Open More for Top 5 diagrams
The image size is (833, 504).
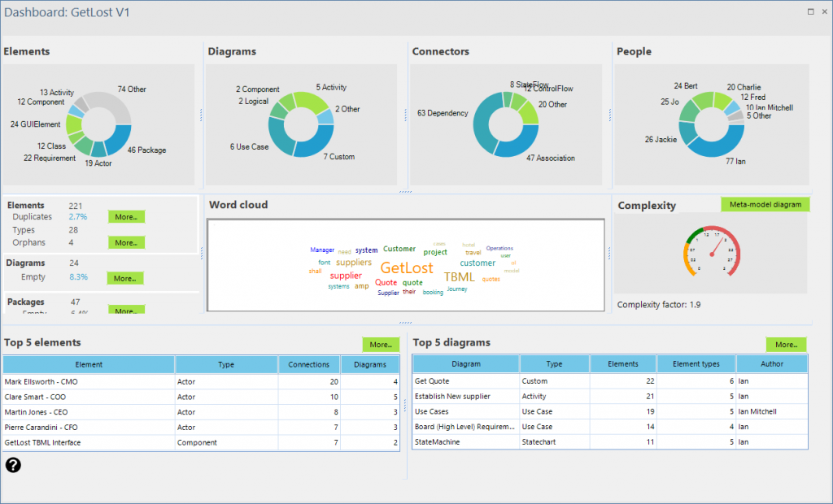click(x=786, y=345)
